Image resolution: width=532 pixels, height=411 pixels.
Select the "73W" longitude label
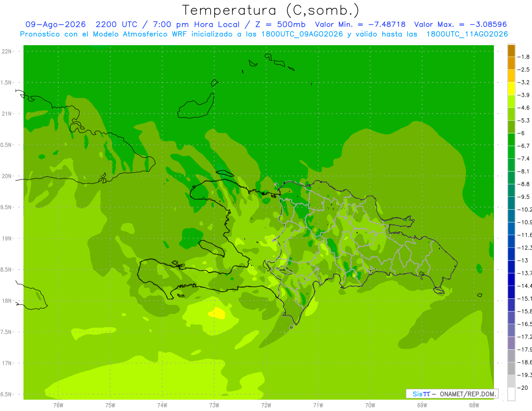(x=214, y=405)
